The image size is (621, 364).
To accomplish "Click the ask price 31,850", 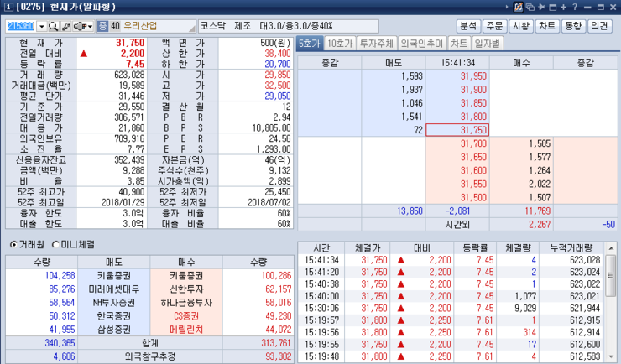I will [x=473, y=103].
